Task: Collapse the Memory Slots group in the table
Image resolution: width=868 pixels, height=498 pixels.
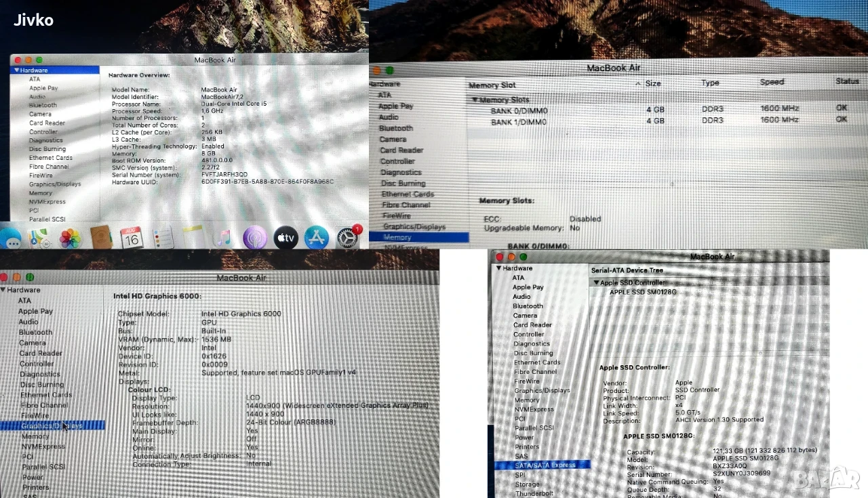Action: point(475,100)
